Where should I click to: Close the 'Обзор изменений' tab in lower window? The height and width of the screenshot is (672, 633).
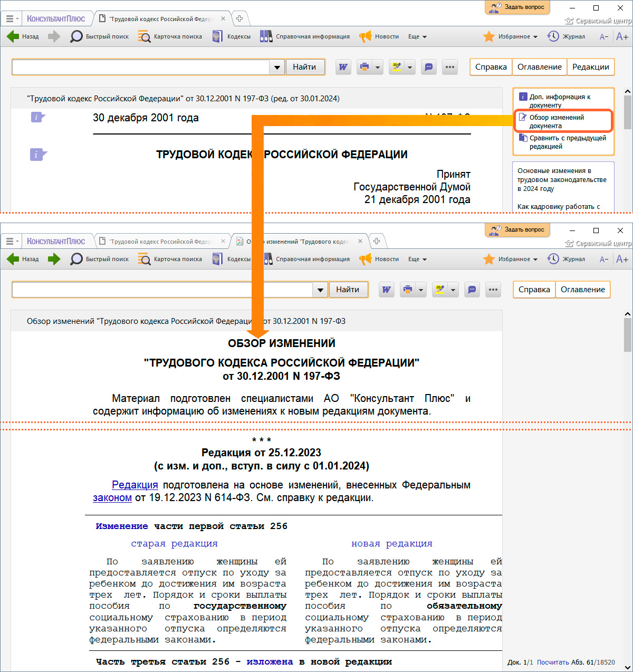360,241
